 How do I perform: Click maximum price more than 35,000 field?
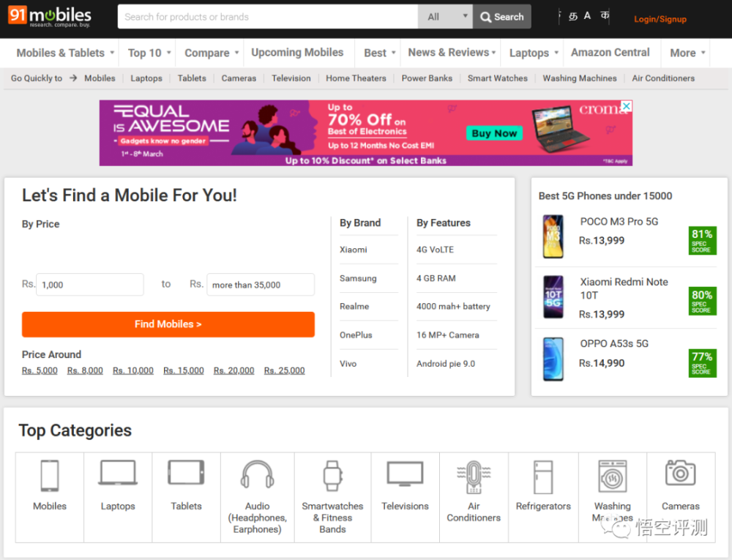(x=261, y=285)
